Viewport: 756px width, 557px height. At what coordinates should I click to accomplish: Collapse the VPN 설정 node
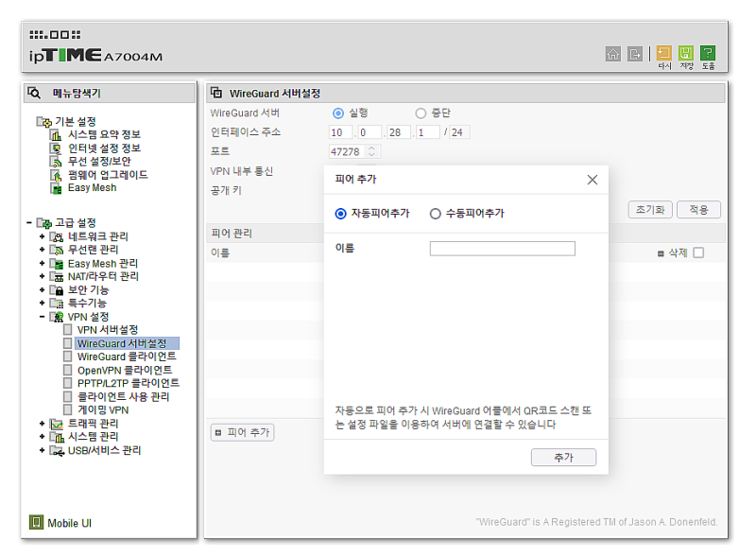(42, 317)
